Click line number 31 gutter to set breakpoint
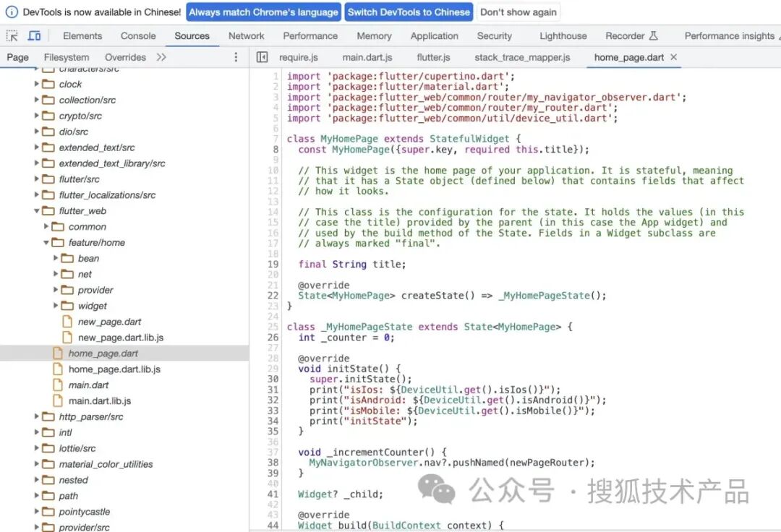 (x=273, y=390)
